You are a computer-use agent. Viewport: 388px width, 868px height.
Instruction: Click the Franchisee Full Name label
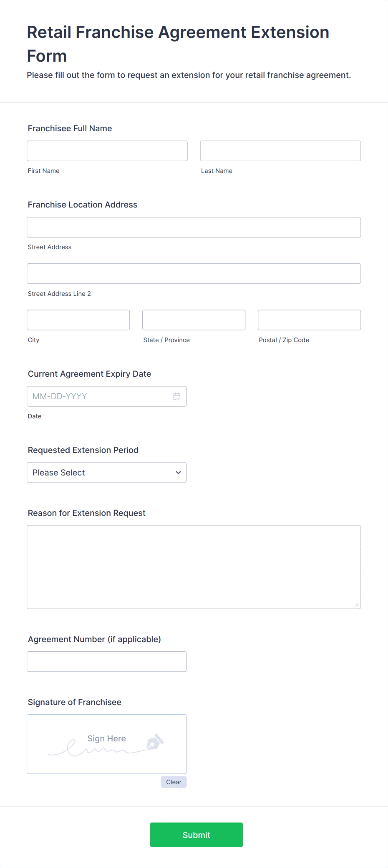point(70,128)
